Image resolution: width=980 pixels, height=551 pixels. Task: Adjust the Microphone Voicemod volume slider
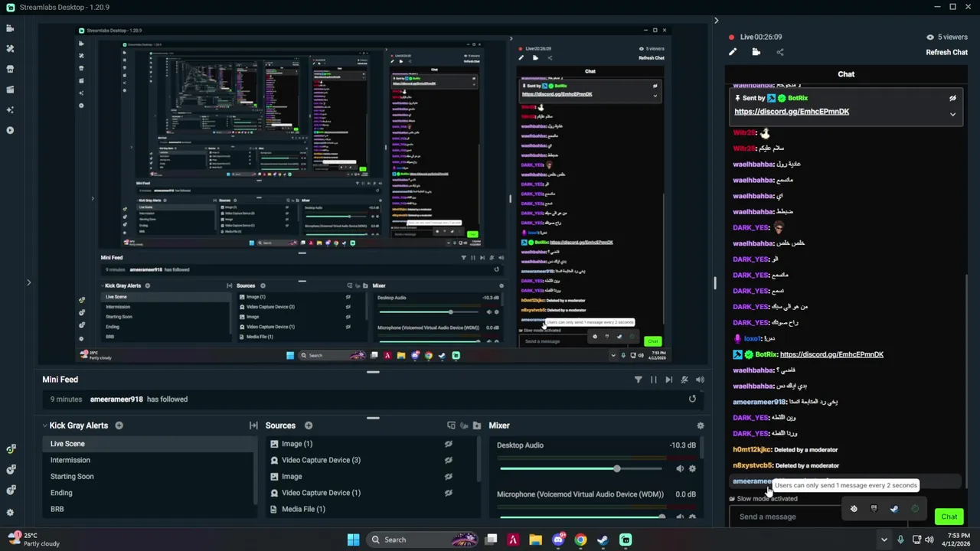[580, 517]
